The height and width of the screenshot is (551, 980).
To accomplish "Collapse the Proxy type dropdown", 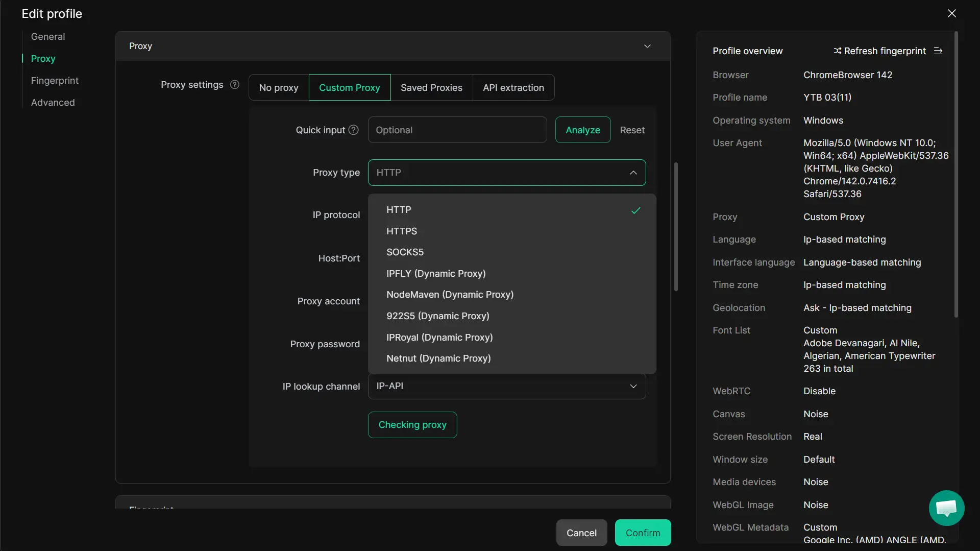I will point(633,173).
